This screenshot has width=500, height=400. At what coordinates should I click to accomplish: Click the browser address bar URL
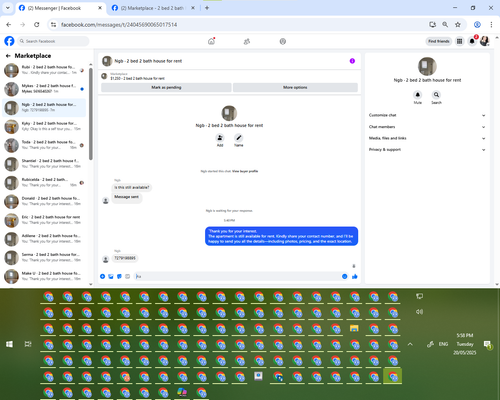(x=119, y=25)
